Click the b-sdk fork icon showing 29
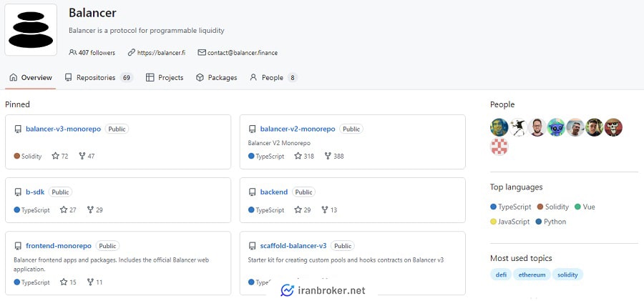Viewport: 644px width, 301px height. 90,209
